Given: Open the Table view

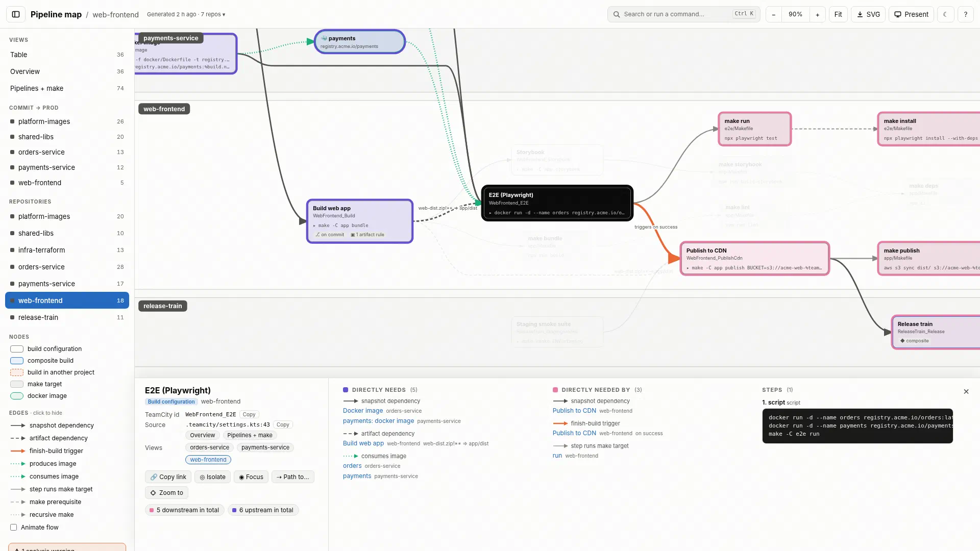Looking at the screenshot, I should 67,55.
